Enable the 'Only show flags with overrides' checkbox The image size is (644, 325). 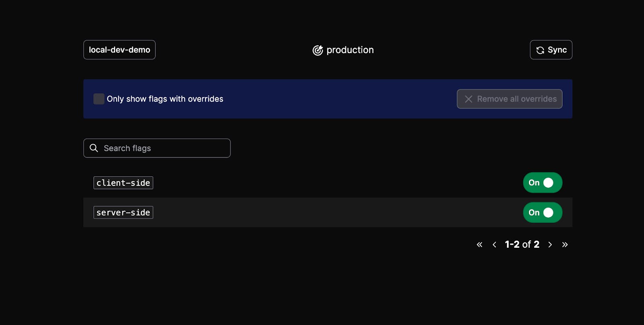99,99
